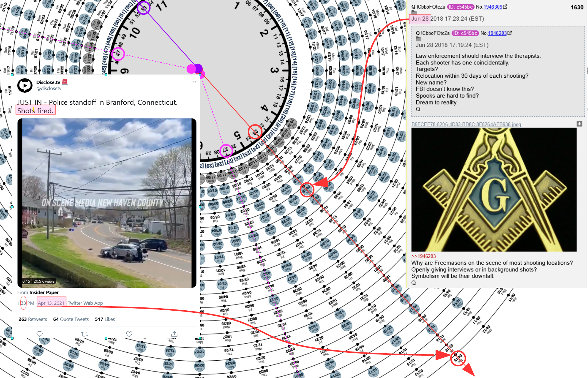The height and width of the screenshot is (378, 588).
Task: Open the three-dot more menu on the tweet
Action: point(194,82)
